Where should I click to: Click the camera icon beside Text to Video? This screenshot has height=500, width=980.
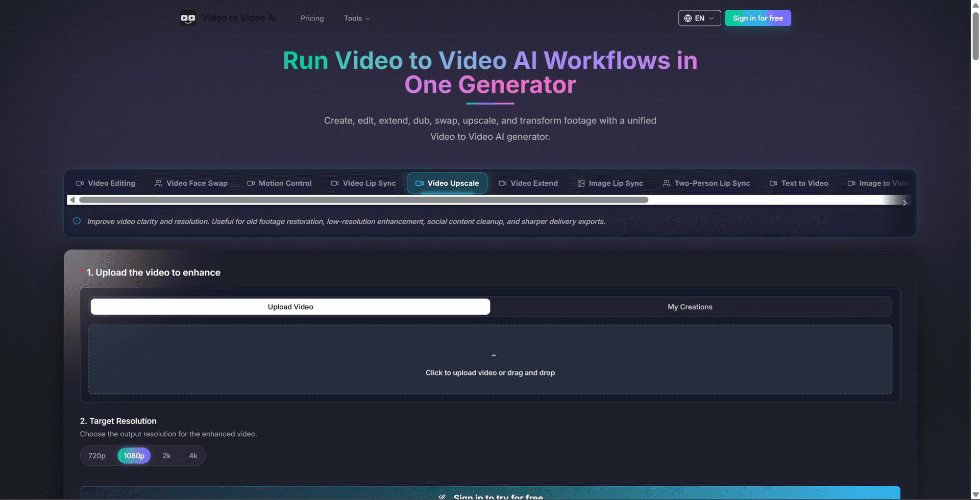pyautogui.click(x=773, y=183)
